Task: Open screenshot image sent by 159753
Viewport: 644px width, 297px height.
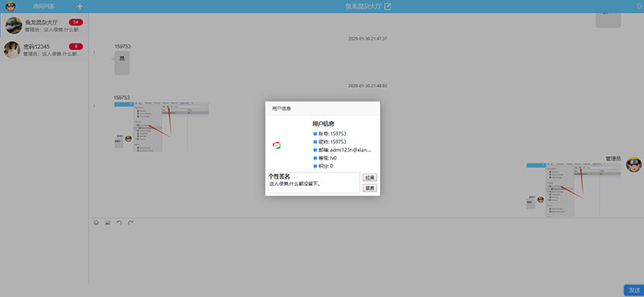Action: 162,127
